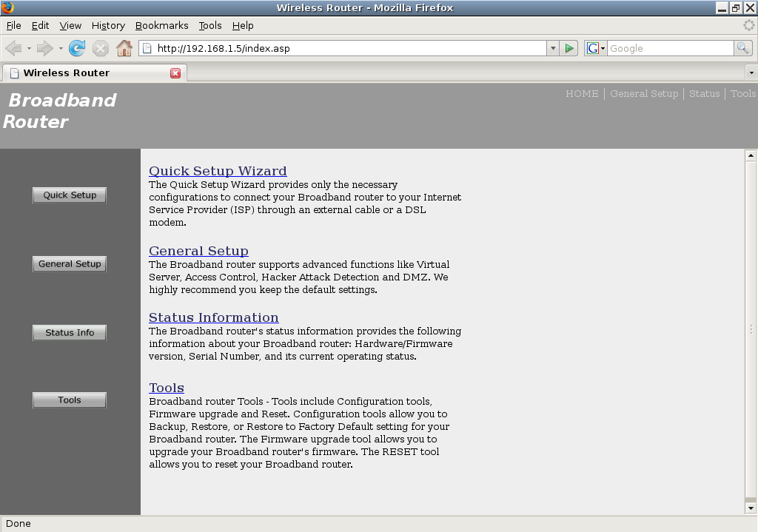Image resolution: width=758 pixels, height=532 pixels.
Task: Open the History menu
Action: [108, 26]
